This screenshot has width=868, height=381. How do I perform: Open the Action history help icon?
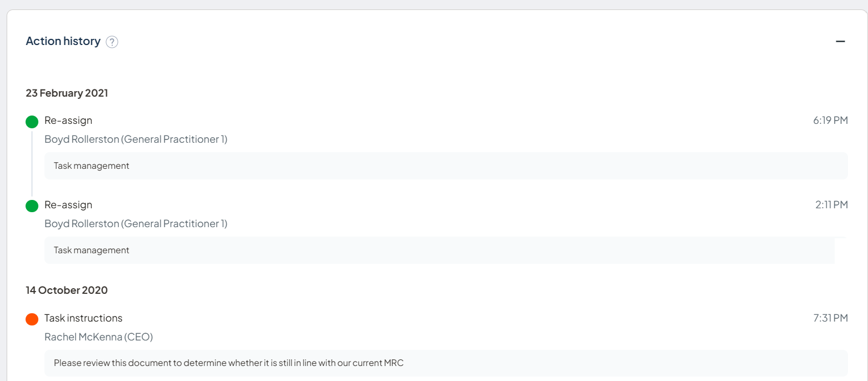click(x=112, y=42)
